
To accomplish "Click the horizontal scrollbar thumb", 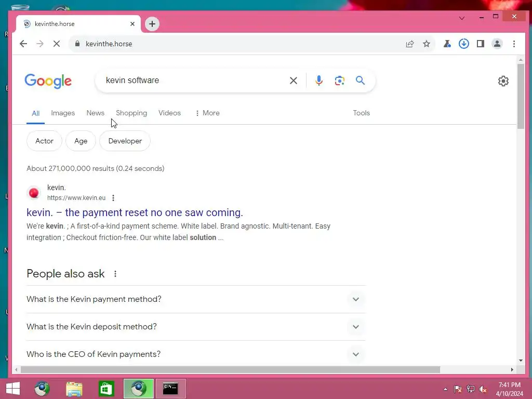I will click(x=230, y=369).
